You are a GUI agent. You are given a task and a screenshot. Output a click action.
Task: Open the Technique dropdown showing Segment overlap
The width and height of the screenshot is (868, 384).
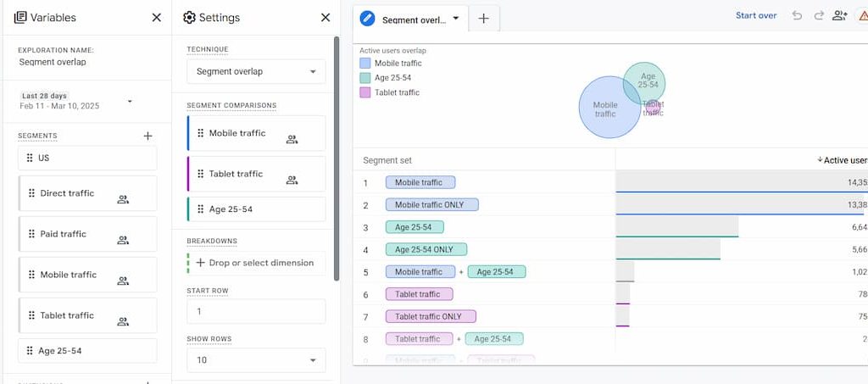coord(256,72)
